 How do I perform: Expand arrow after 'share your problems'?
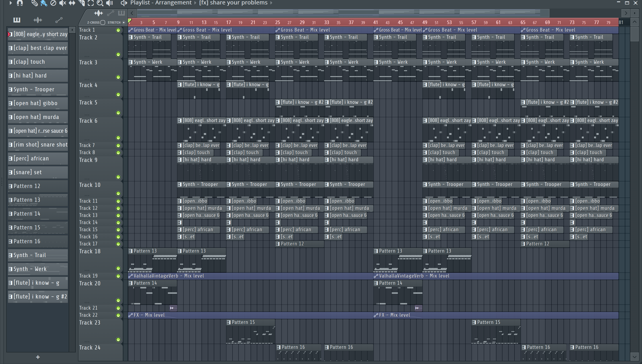pos(271,3)
